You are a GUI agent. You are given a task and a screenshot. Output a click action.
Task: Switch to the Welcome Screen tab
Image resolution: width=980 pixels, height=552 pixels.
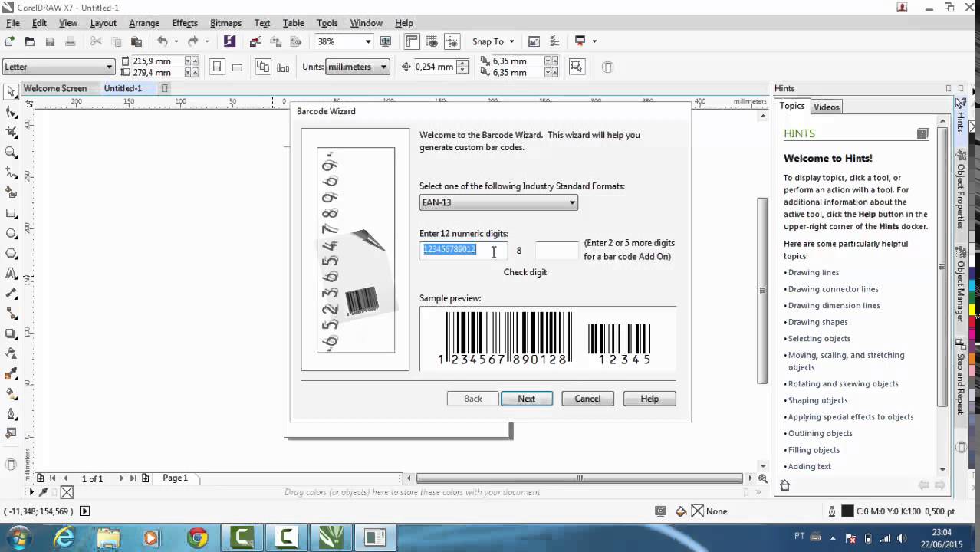pos(55,88)
